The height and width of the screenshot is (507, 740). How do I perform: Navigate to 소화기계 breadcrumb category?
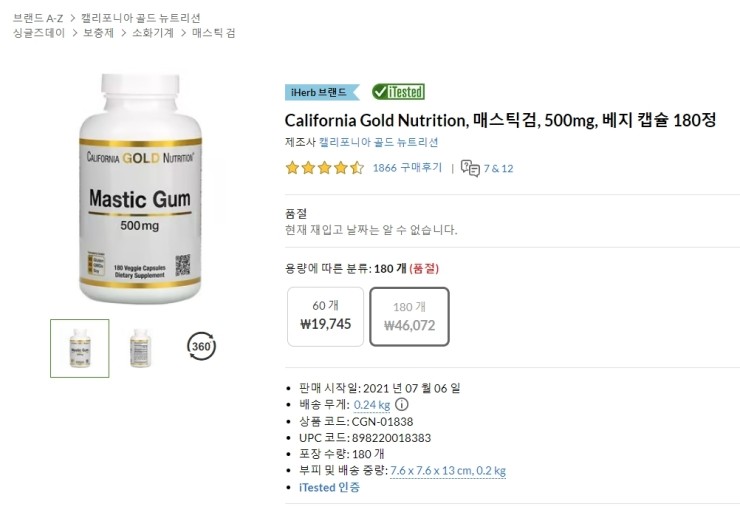(153, 33)
